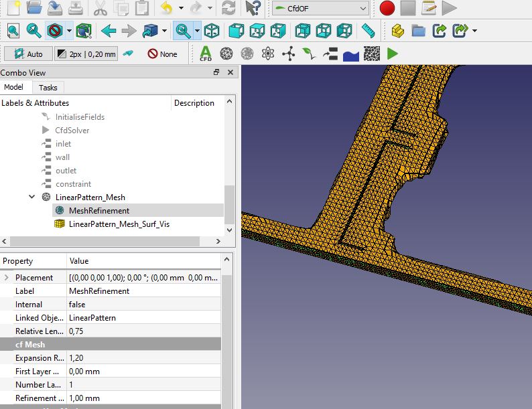Viewport: 532px width, 409px height.
Task: Select the Model tab
Action: (x=13, y=88)
